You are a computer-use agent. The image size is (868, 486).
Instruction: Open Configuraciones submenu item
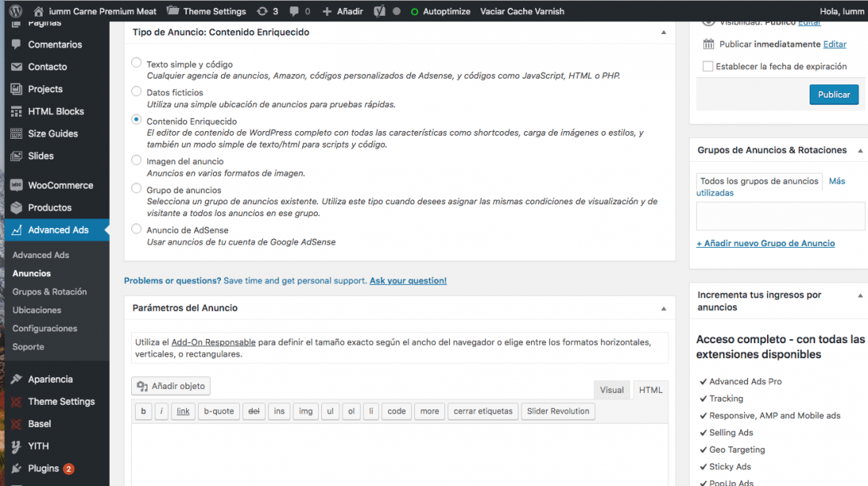pyautogui.click(x=45, y=328)
